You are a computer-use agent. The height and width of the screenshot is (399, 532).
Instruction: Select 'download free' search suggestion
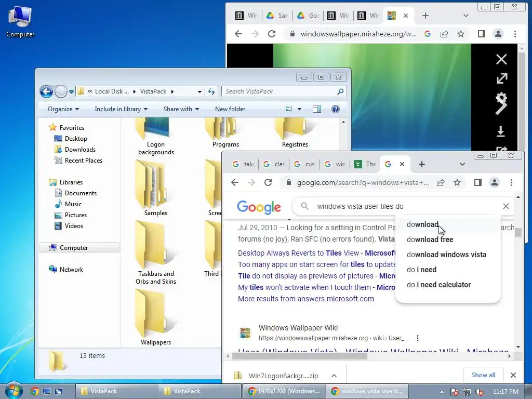click(x=430, y=240)
